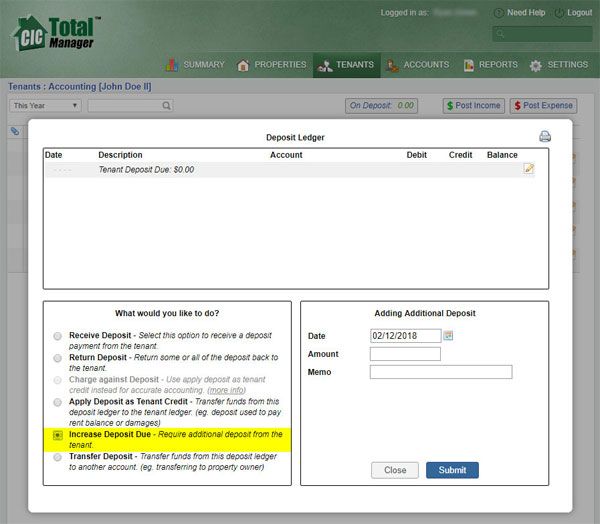
Task: Click the attachment paperclip icon
Action: pos(15,131)
